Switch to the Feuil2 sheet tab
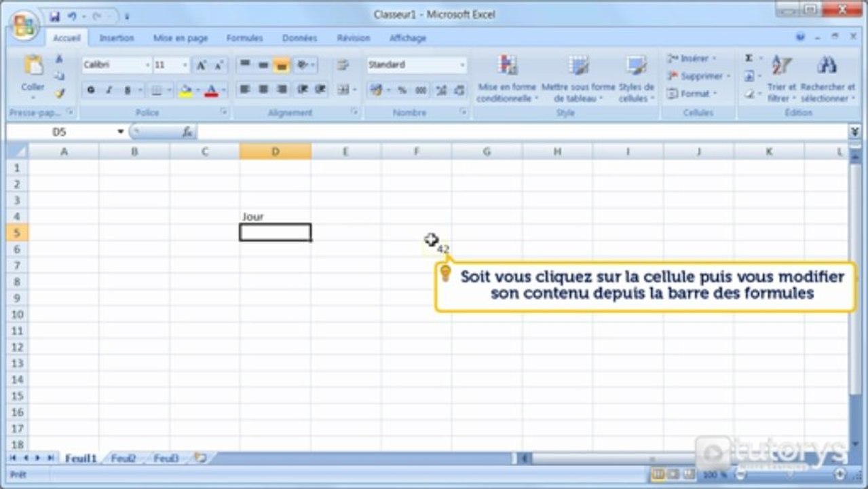868x489 pixels. click(x=124, y=458)
